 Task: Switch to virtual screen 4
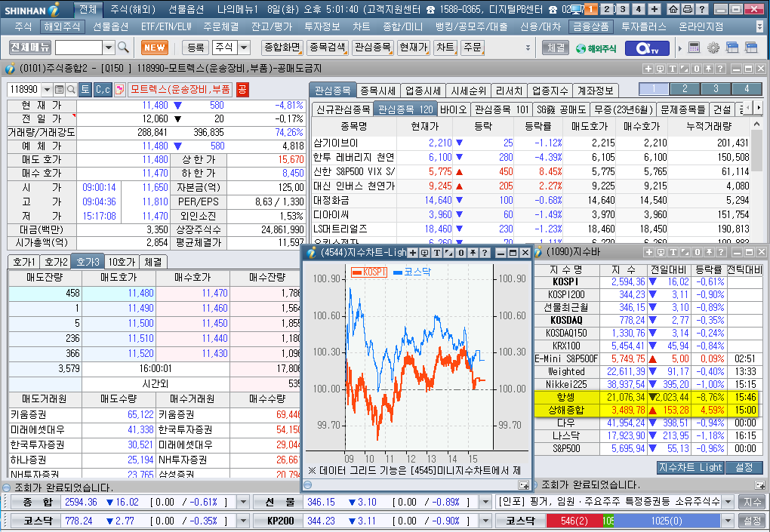639,9
